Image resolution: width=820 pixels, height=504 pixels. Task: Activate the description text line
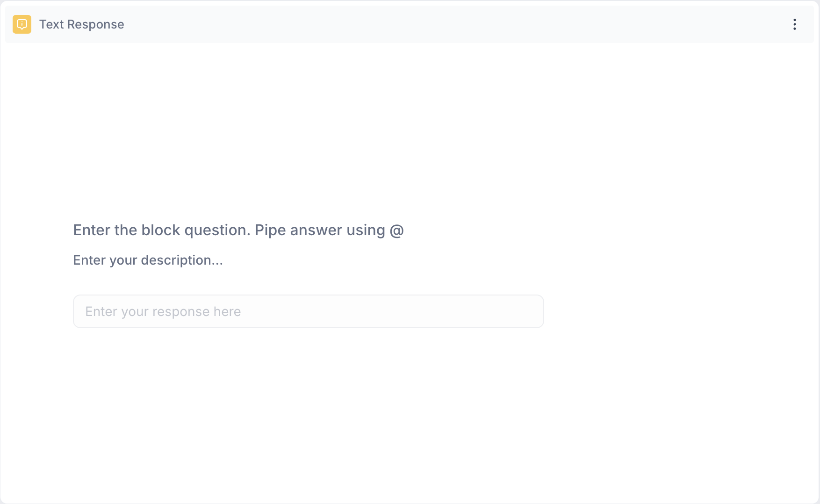[148, 260]
